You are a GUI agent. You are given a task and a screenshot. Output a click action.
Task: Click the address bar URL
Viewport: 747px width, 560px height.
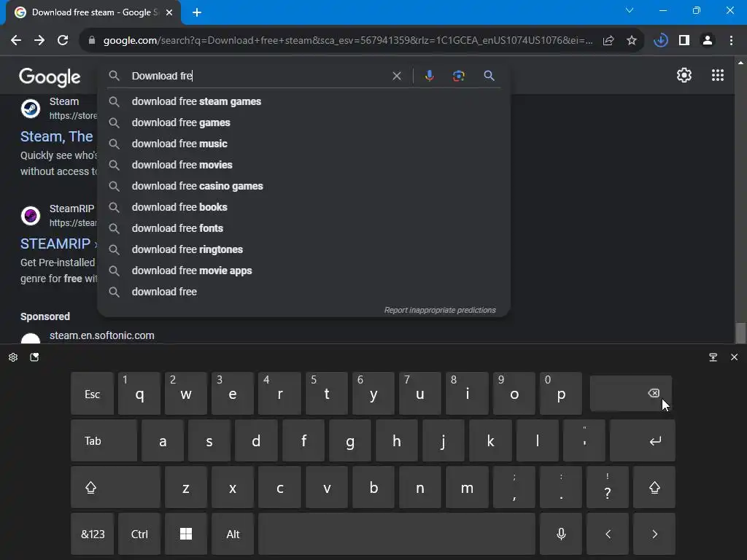coord(348,41)
